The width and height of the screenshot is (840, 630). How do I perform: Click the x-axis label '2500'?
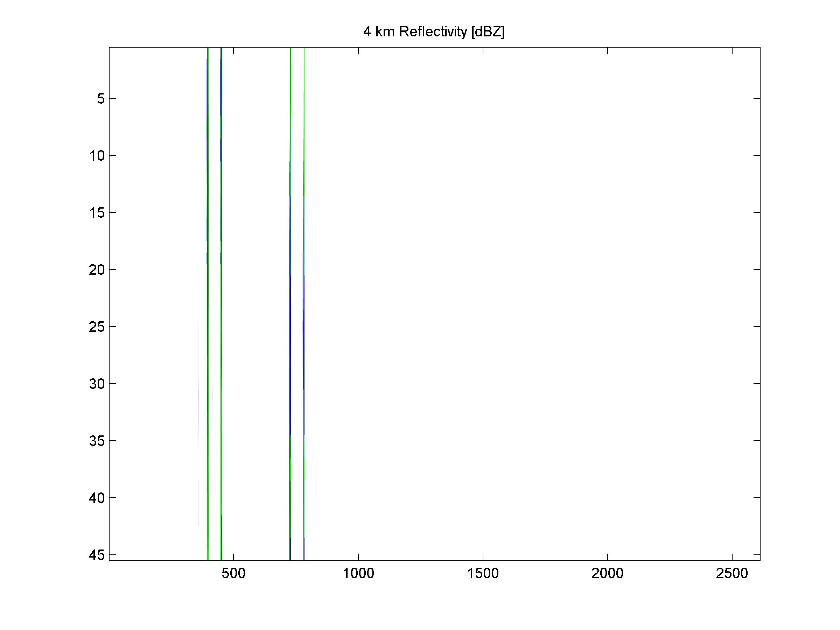[x=732, y=573]
